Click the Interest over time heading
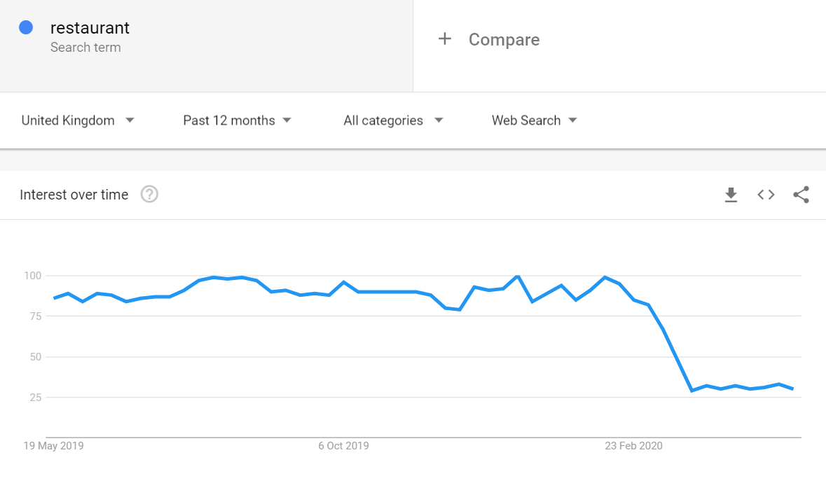The height and width of the screenshot is (504, 826). point(74,195)
